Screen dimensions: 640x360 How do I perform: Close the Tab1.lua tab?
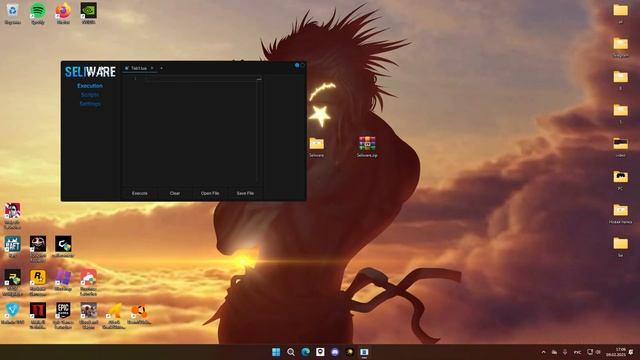point(152,68)
